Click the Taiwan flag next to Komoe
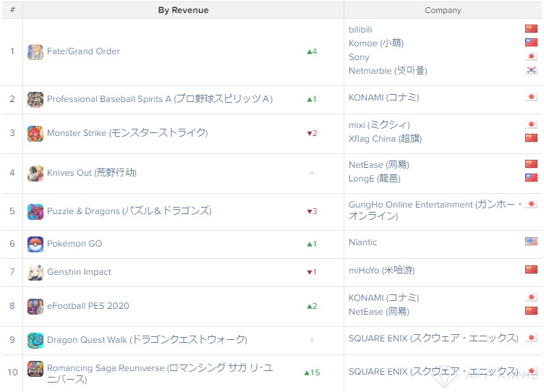The width and height of the screenshot is (544, 392). click(531, 43)
